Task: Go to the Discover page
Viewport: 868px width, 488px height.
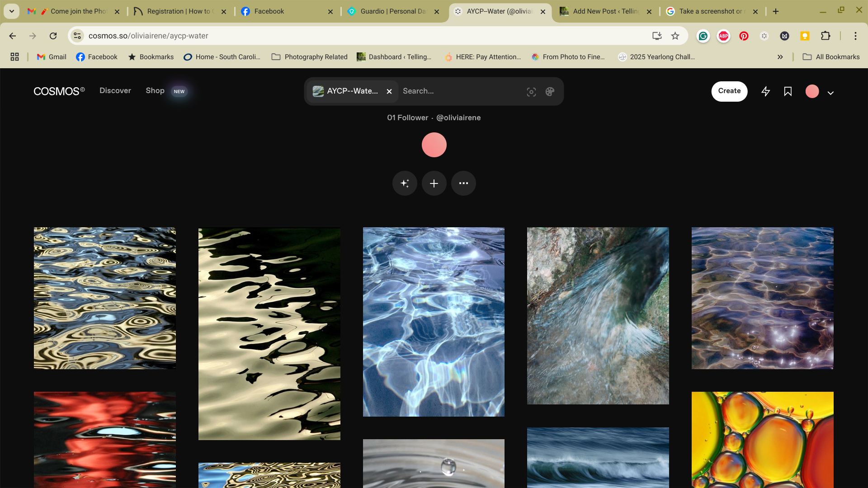Action: coord(115,91)
